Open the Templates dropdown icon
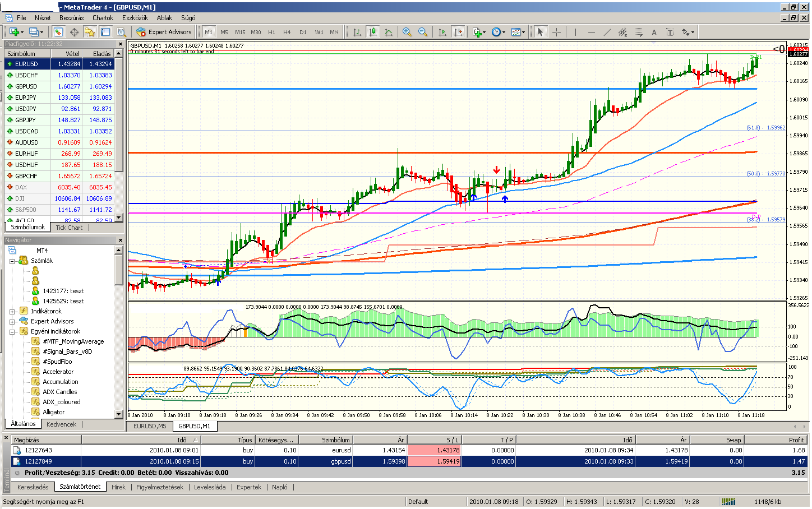Screen dimensions: 812x509 coord(518,32)
